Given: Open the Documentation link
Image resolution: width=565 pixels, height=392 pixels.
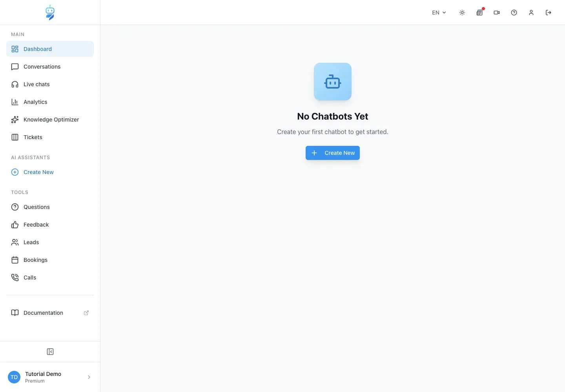Looking at the screenshot, I should (50, 313).
